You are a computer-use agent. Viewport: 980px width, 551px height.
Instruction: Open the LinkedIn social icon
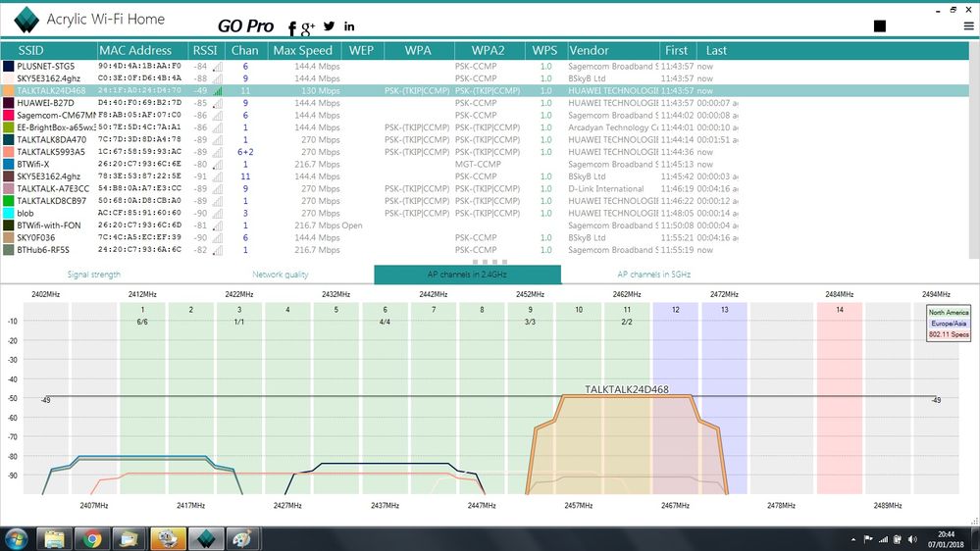[x=349, y=26]
